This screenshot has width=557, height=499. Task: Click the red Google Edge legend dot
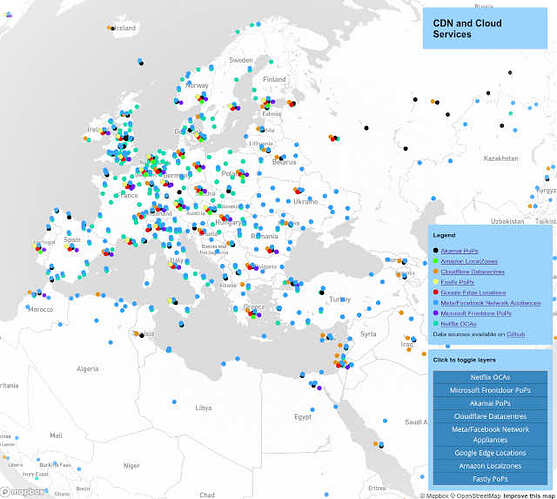click(x=436, y=292)
